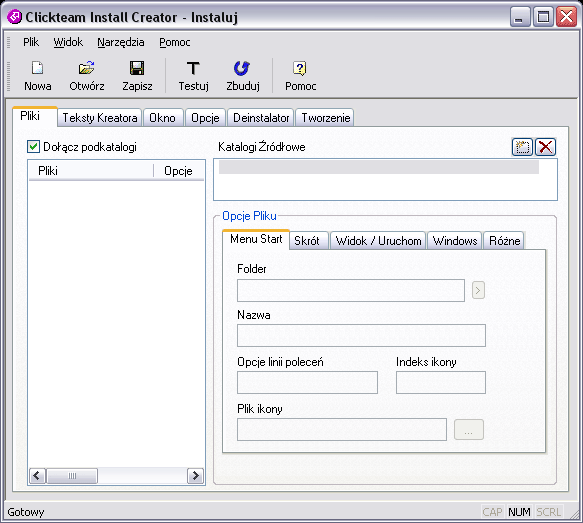Select the Menu Start sub-tab
583x523 pixels.
click(256, 239)
